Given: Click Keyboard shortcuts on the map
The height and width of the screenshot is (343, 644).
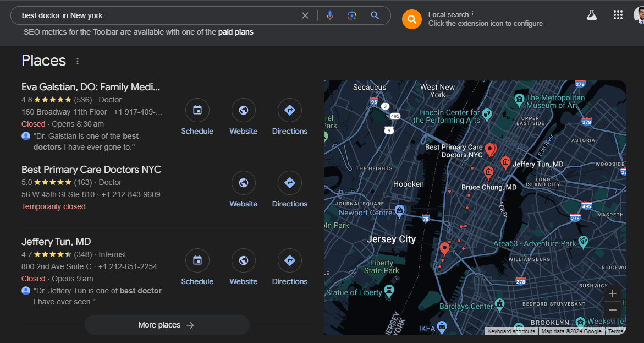Looking at the screenshot, I should coord(511,331).
